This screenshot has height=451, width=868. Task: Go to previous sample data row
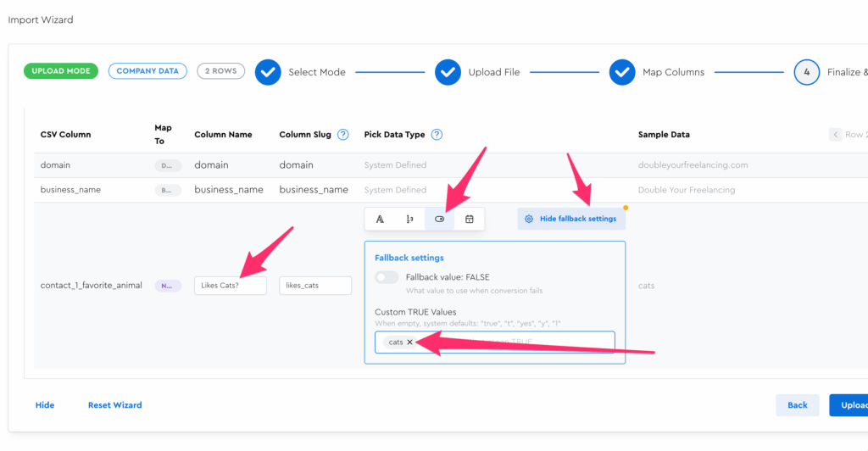(x=836, y=135)
